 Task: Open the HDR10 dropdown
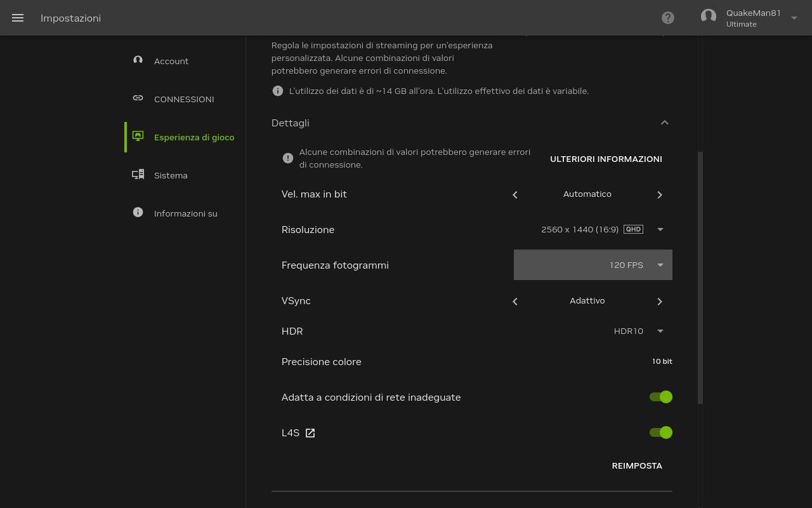point(660,331)
